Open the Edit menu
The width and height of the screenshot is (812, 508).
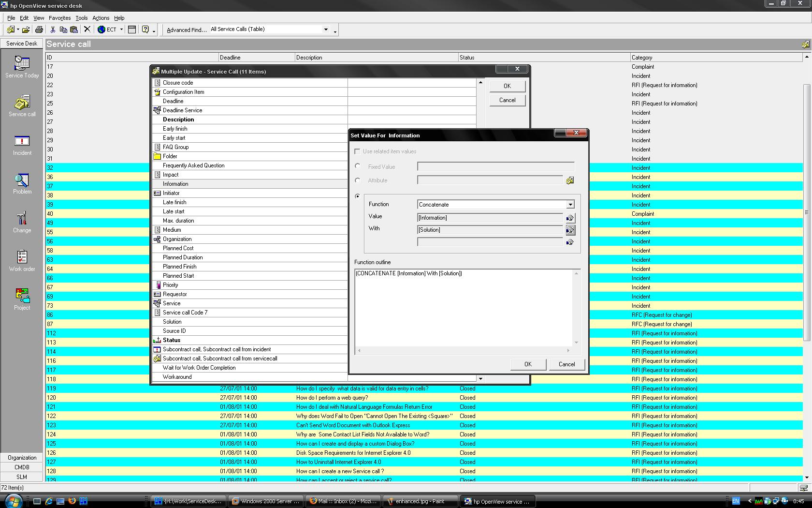click(x=24, y=18)
